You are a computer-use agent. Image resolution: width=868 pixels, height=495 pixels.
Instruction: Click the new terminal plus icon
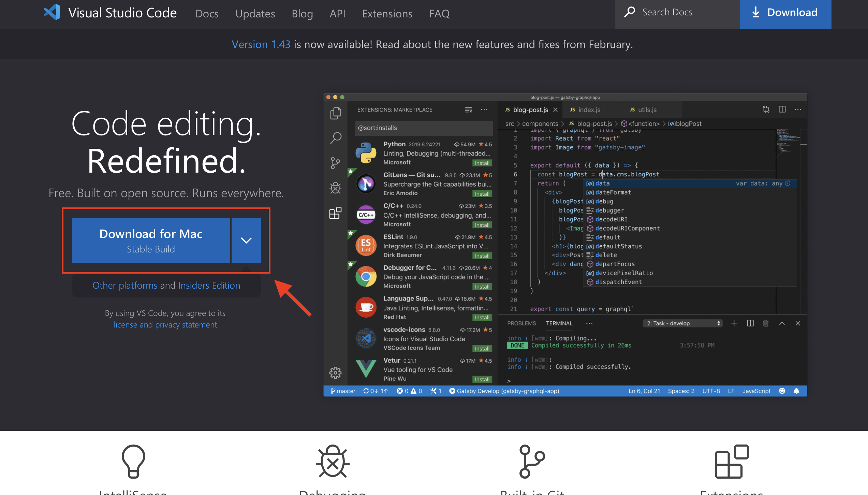coord(734,323)
